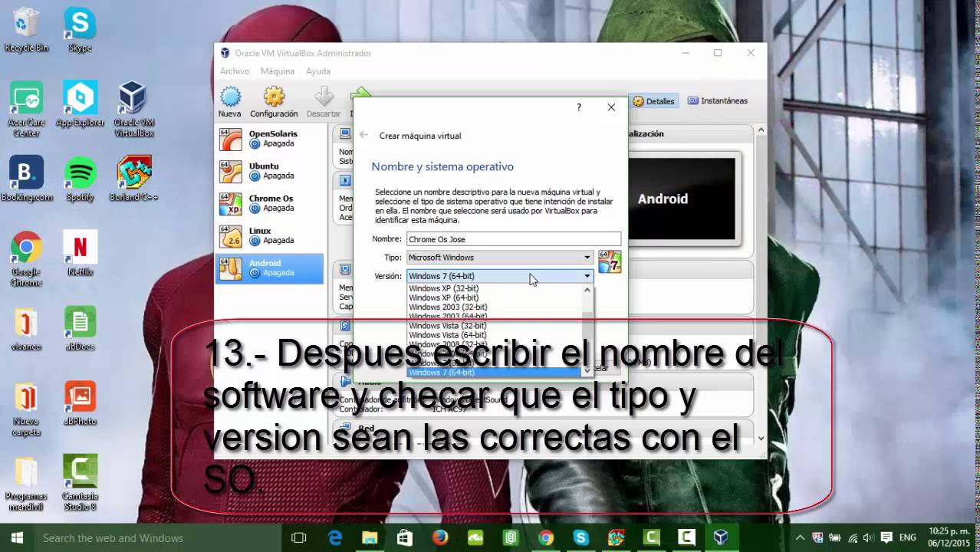Switch to Instantáneas view
The image size is (980, 552).
tap(718, 100)
